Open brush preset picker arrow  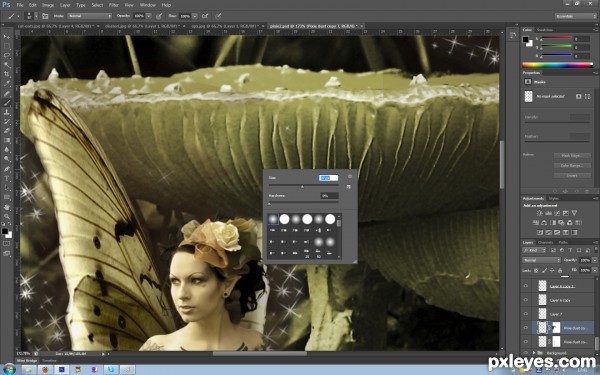[36, 16]
